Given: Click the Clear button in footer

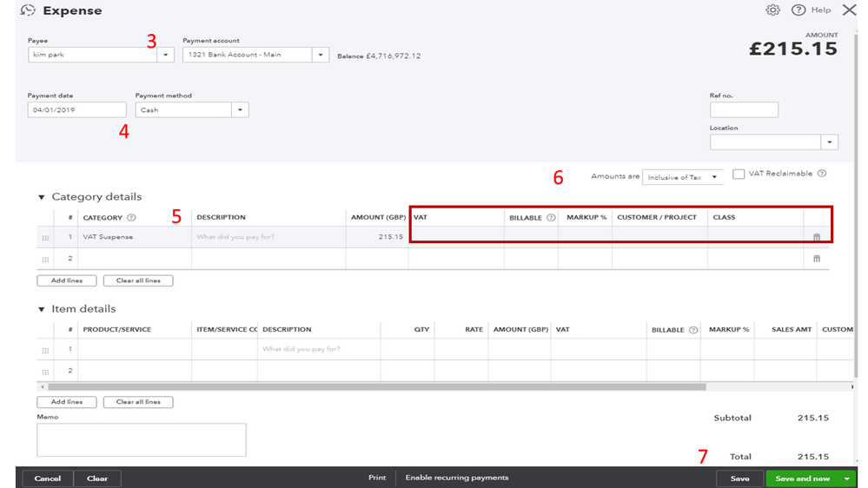Looking at the screenshot, I should tap(96, 478).
